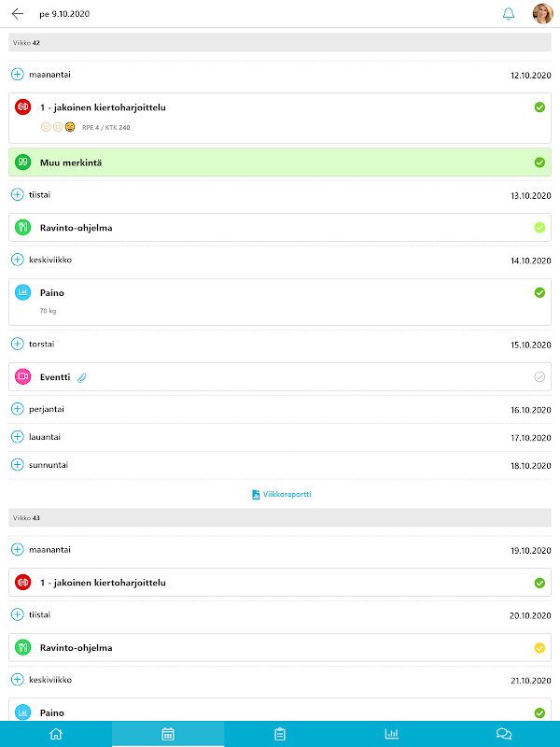
Task: Toggle the Eventti completion checkmark
Action: (539, 377)
